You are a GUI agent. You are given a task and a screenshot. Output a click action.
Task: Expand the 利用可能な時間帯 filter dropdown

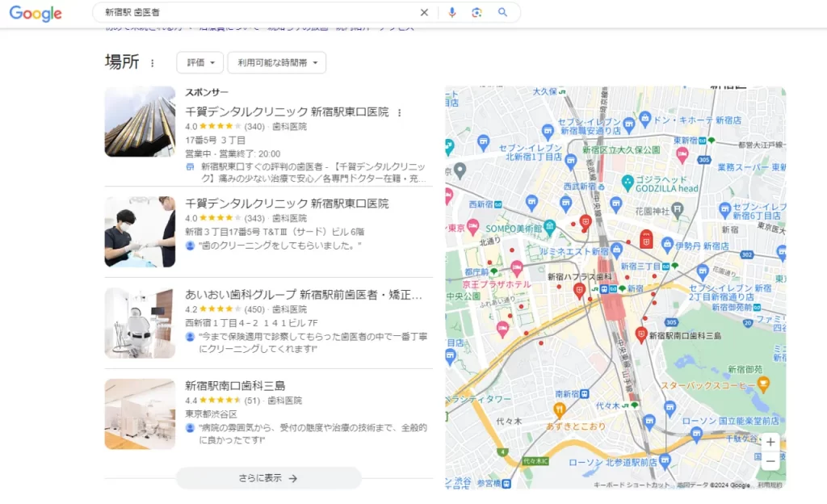277,63
